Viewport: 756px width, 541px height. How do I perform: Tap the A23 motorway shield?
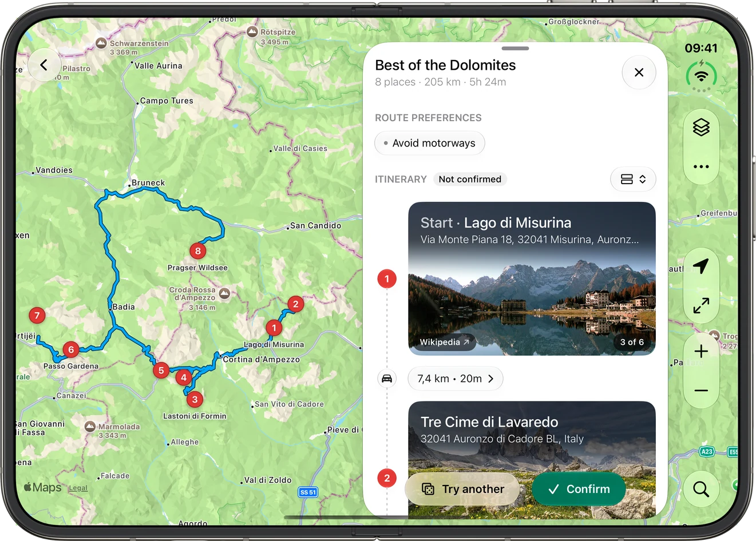707,452
